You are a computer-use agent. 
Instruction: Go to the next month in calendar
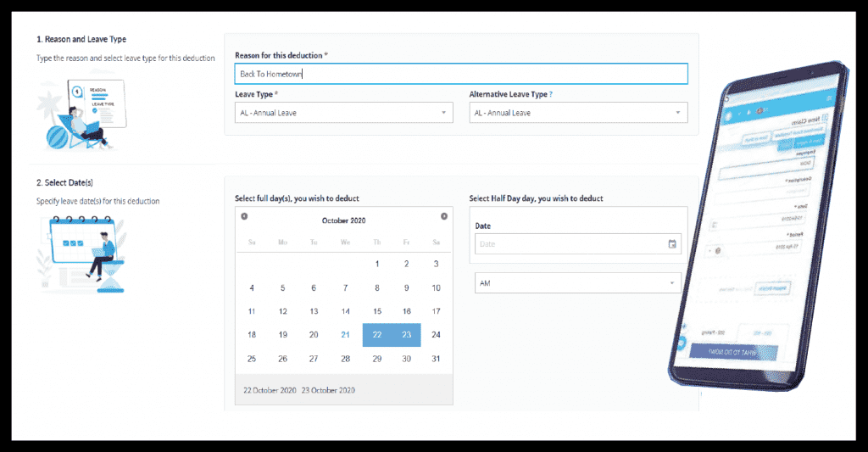click(x=444, y=217)
